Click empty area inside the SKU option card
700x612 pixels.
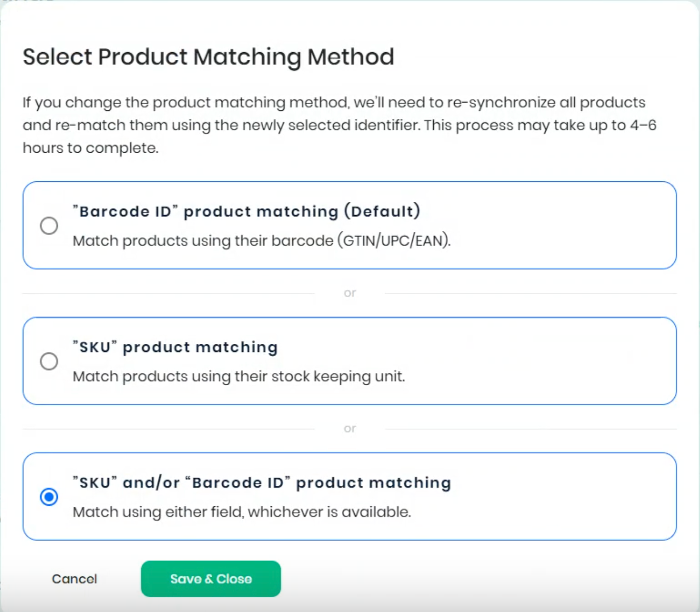pyautogui.click(x=536, y=361)
